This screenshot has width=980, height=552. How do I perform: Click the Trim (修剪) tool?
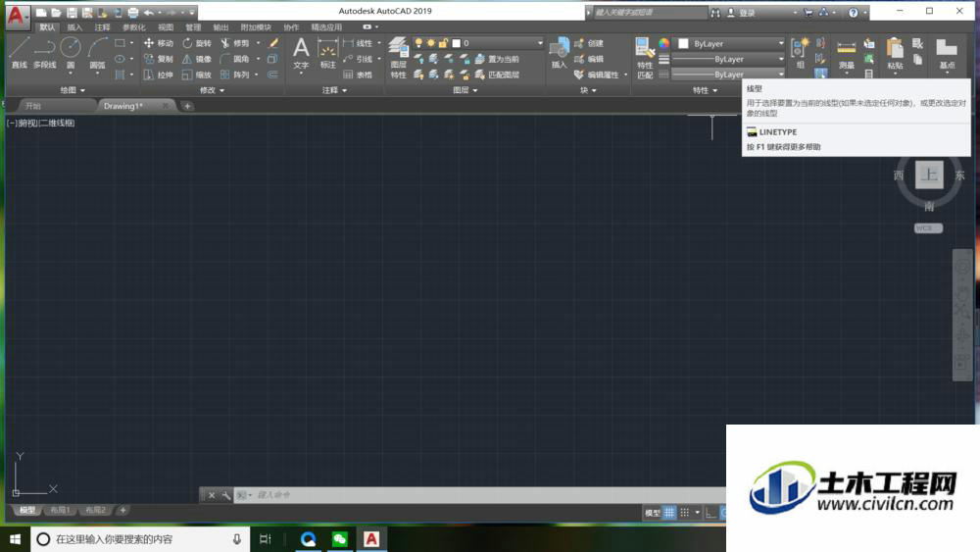[x=235, y=43]
